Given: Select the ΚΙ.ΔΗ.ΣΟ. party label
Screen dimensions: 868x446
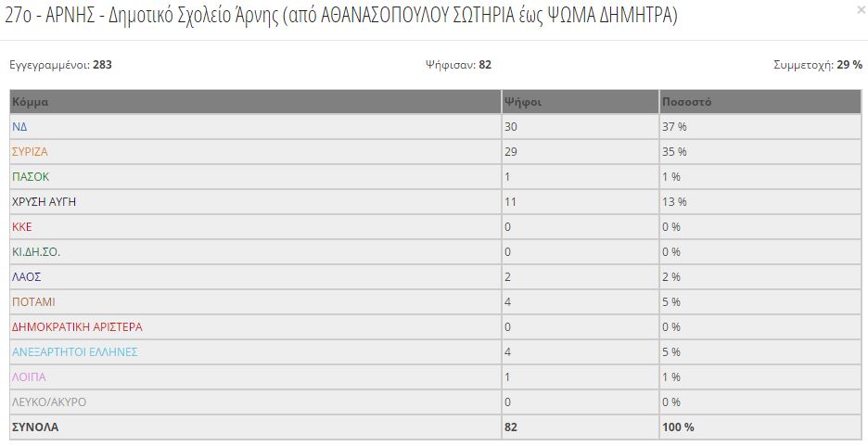Looking at the screenshot, I should click(x=36, y=252).
